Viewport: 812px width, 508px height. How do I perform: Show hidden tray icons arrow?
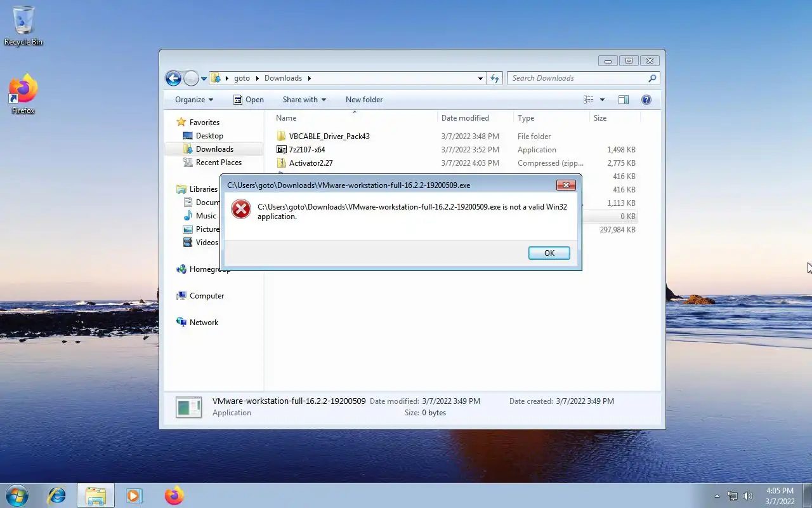(717, 496)
